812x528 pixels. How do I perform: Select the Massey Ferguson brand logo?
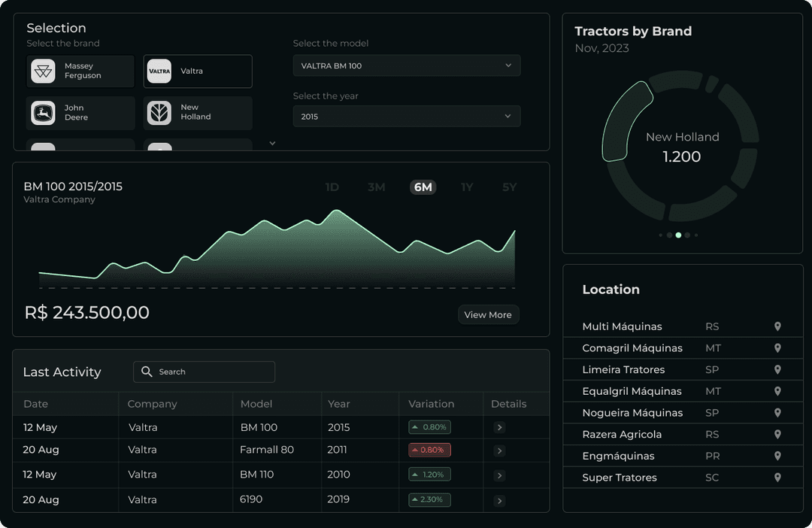point(43,71)
